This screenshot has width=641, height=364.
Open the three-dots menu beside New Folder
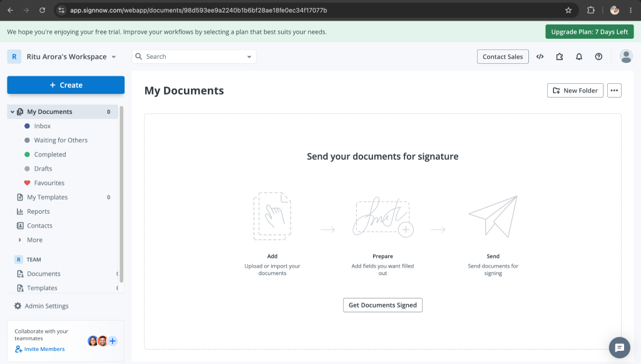(614, 91)
